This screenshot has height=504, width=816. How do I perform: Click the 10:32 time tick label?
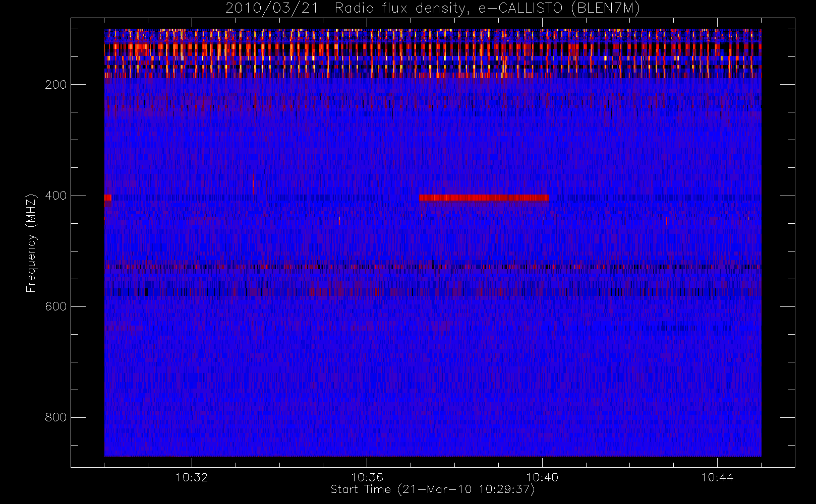pos(192,477)
